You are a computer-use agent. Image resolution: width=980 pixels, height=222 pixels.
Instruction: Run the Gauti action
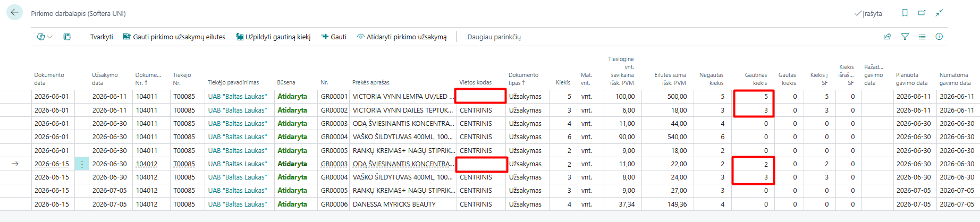(x=334, y=37)
